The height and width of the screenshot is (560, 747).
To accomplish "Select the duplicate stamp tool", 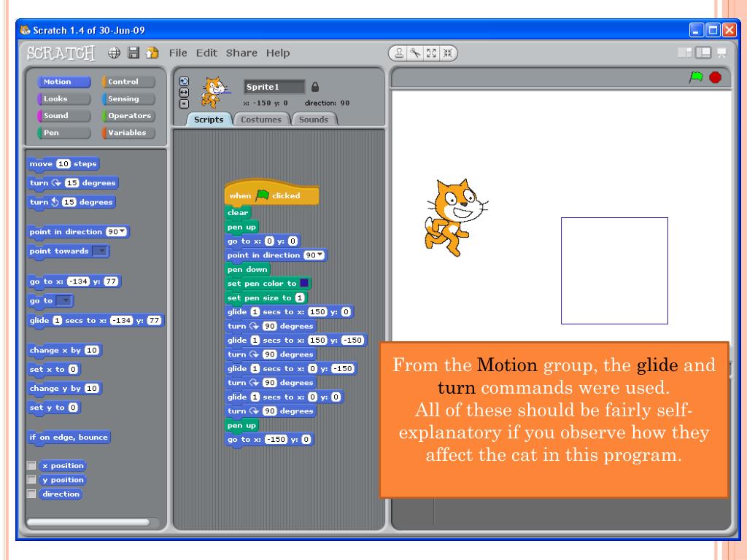I will click(399, 52).
